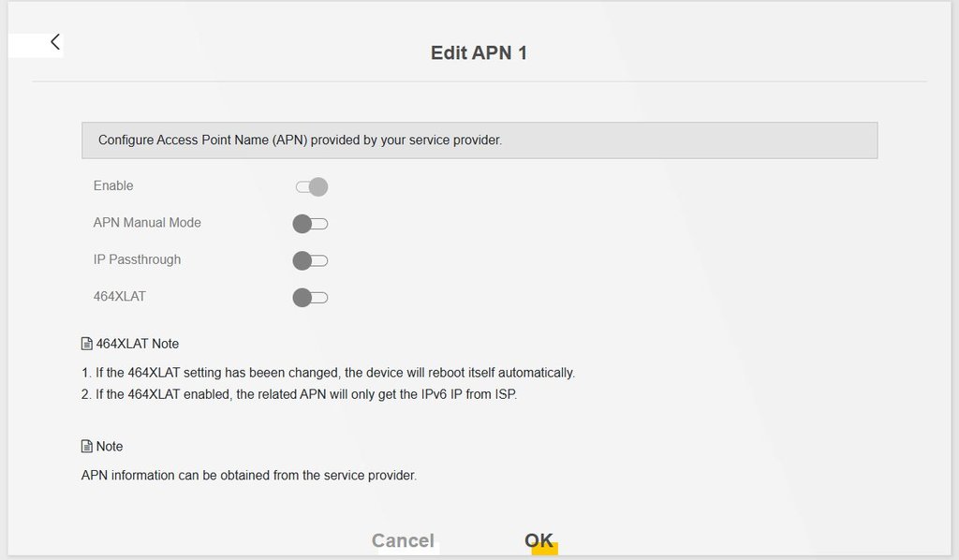
Task: Click the IP Passthrough label
Action: [x=137, y=259]
